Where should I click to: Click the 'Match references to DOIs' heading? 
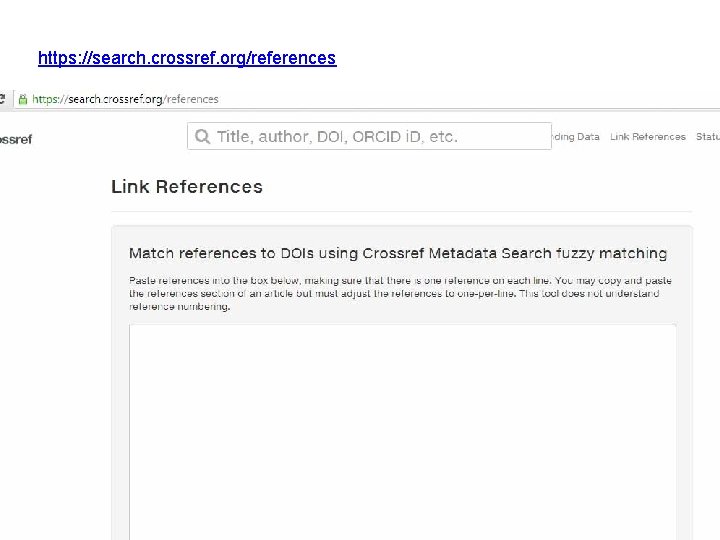(398, 254)
